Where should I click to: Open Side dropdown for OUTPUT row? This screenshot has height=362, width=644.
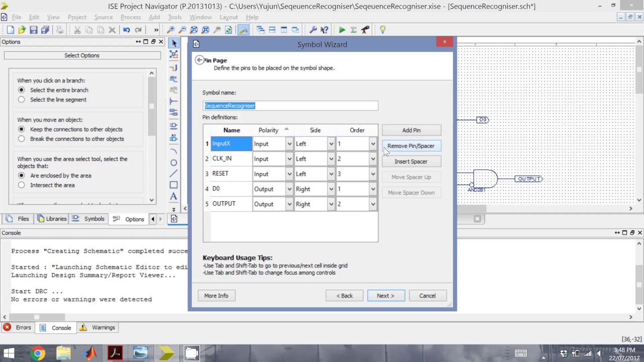click(331, 204)
